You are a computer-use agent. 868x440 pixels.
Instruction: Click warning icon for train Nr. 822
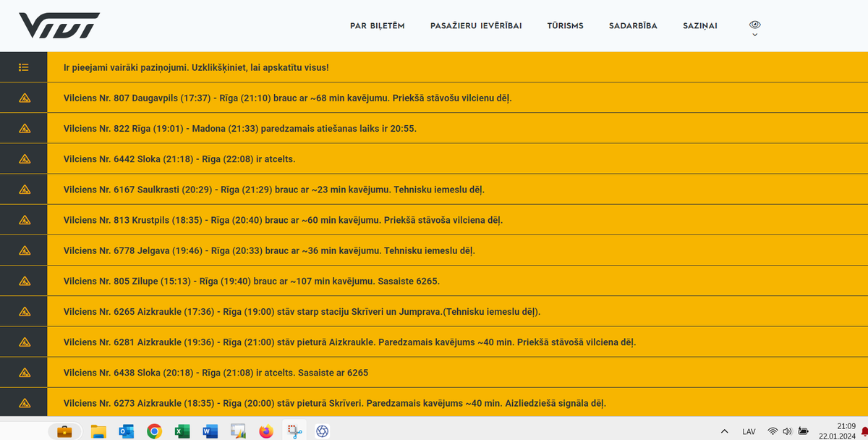(x=24, y=128)
